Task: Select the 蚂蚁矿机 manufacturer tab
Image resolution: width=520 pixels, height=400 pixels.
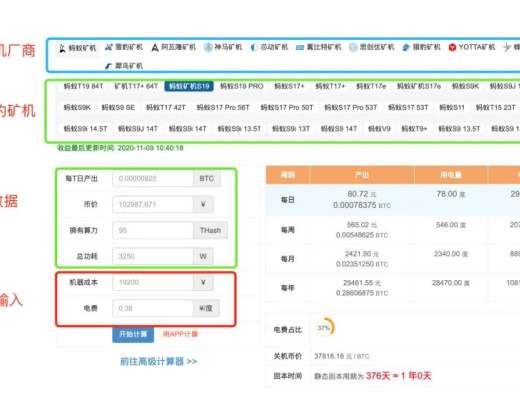Action: click(77, 48)
